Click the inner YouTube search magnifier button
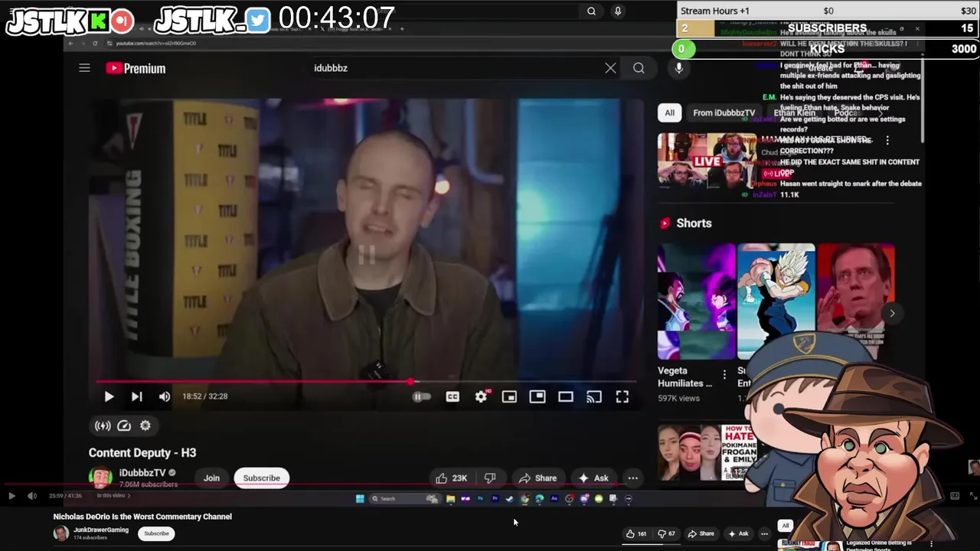This screenshot has height=551, width=980. coord(639,68)
